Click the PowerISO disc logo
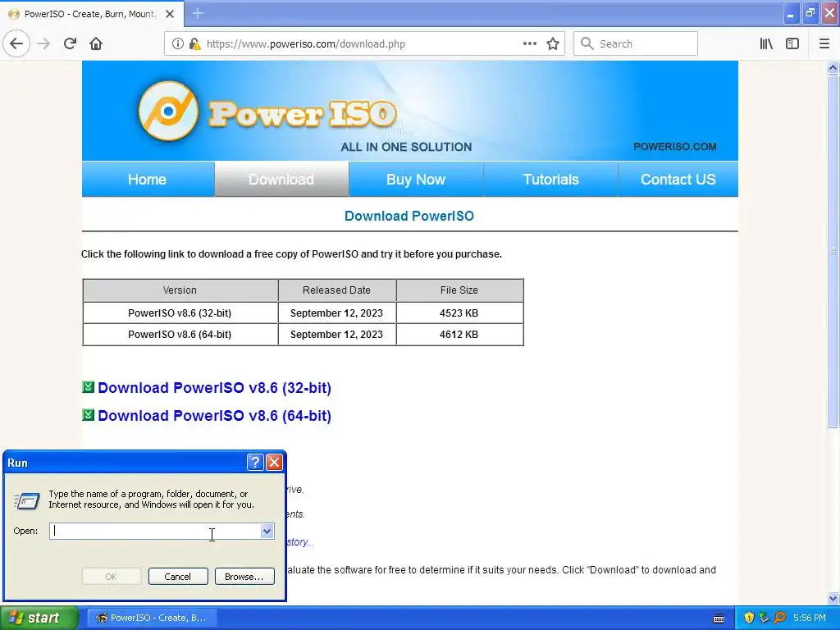This screenshot has width=840, height=630. pyautogui.click(x=168, y=111)
